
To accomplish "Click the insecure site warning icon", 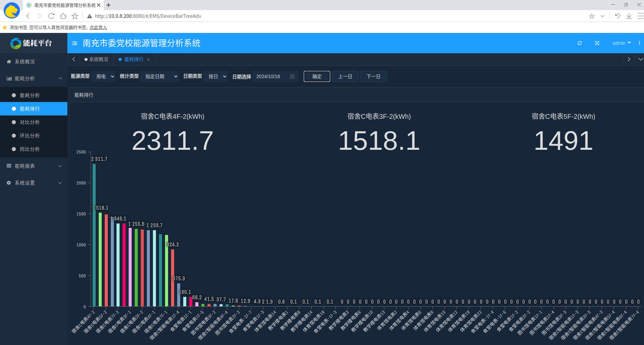I will pos(90,16).
